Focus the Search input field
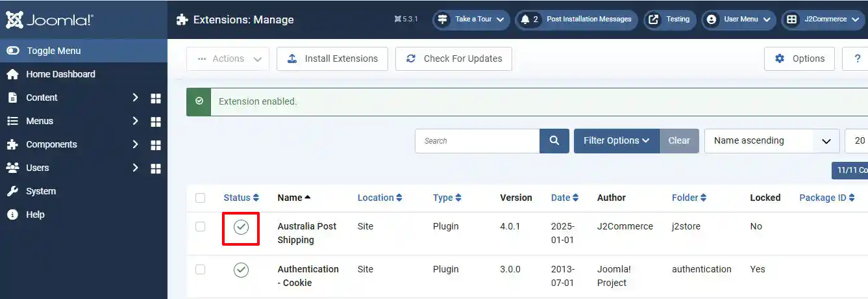The height and width of the screenshot is (299, 868). tap(477, 140)
